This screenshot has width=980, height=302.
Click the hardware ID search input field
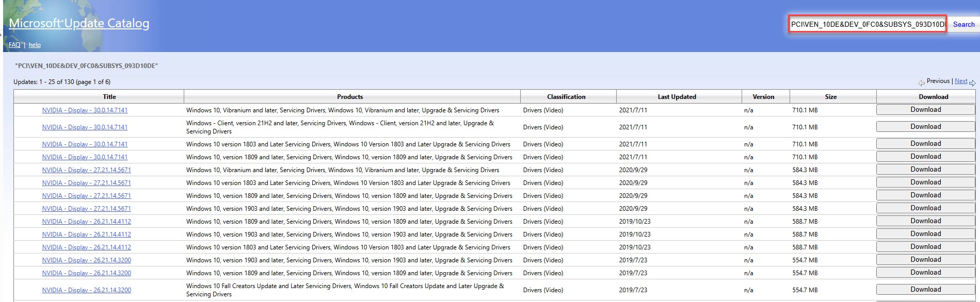pyautogui.click(x=867, y=24)
